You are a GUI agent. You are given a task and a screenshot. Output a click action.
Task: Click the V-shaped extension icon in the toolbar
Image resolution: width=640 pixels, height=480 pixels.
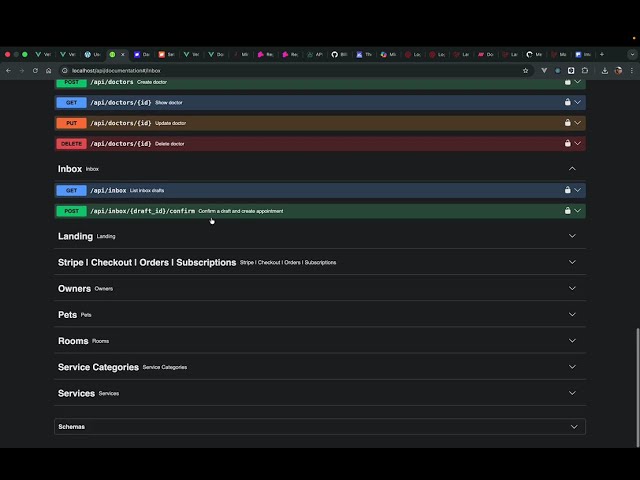544,71
